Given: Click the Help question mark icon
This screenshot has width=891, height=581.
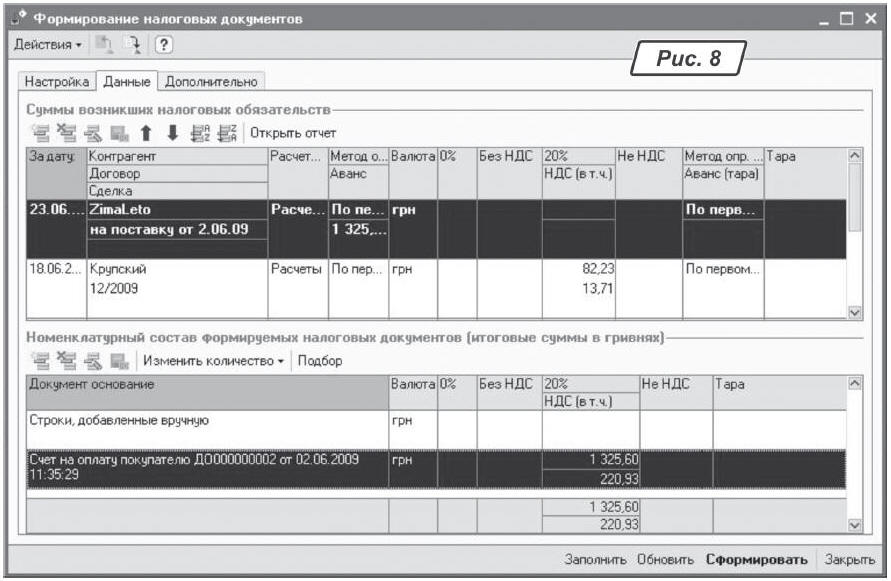Looking at the screenshot, I should pyautogui.click(x=163, y=46).
